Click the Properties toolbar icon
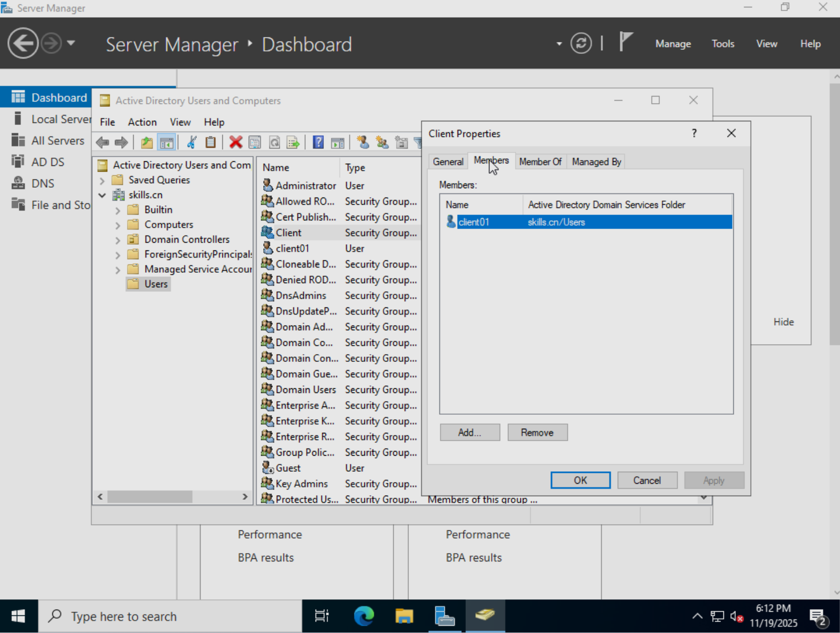840x633 pixels. point(254,142)
